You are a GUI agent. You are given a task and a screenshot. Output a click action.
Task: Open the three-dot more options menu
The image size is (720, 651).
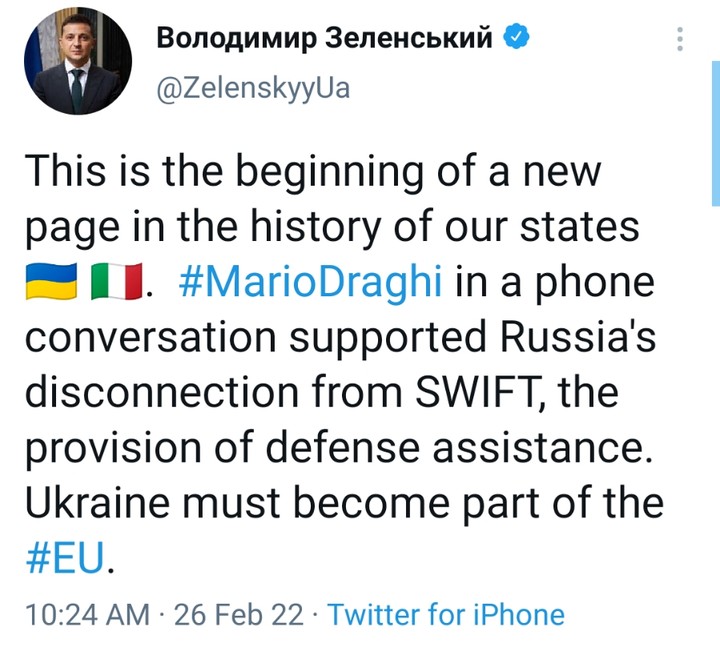(680, 40)
